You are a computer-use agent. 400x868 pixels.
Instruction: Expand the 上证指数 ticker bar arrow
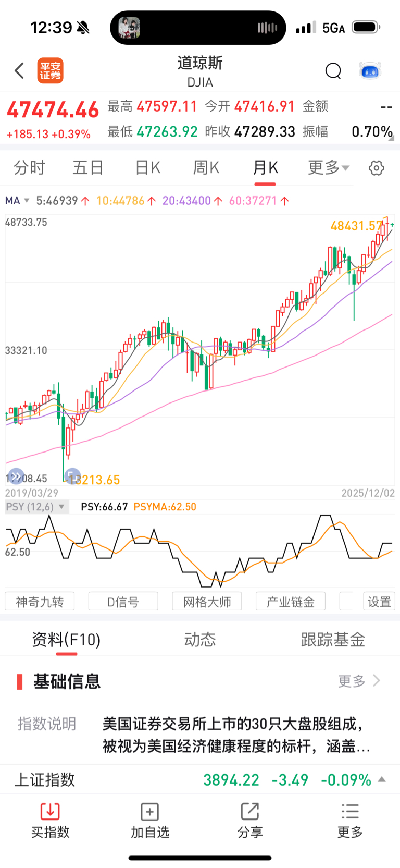(x=382, y=779)
